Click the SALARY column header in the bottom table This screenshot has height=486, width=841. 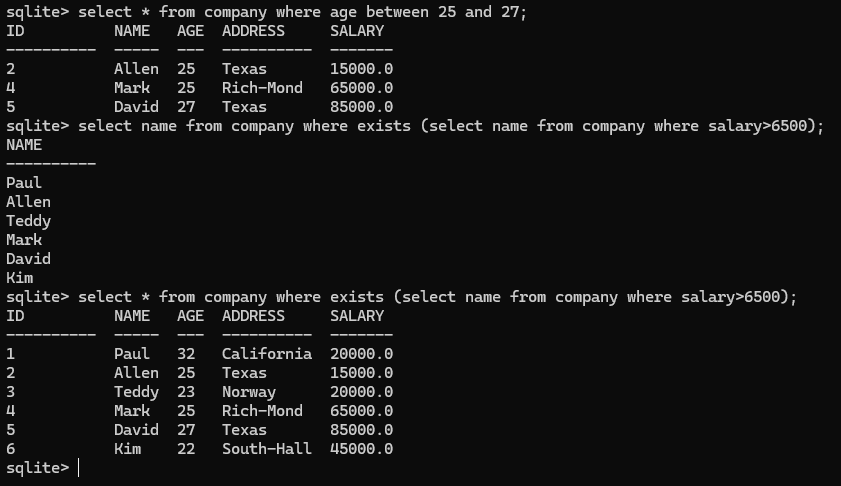(x=357, y=316)
